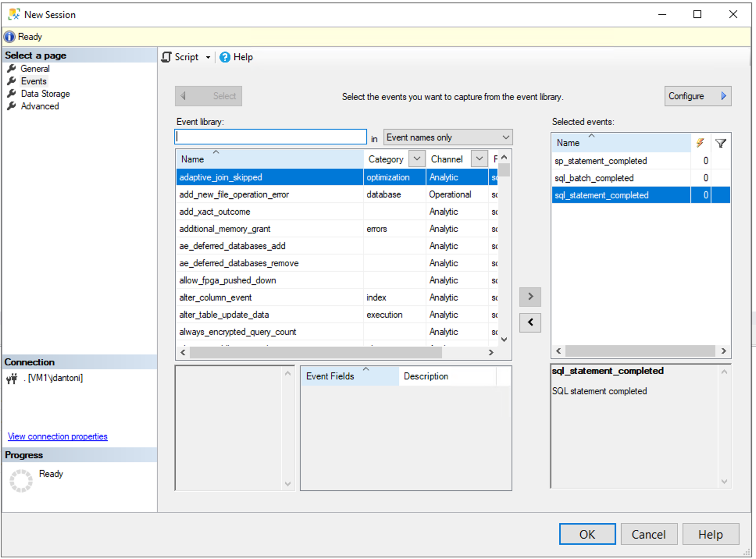This screenshot has height=559, width=756.
Task: Expand the Channel column filter
Action: point(480,160)
